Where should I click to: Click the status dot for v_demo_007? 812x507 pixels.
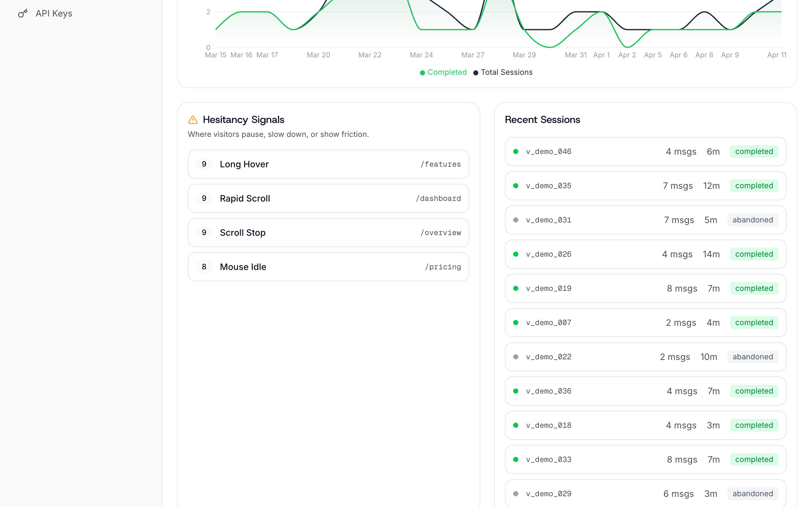516,323
